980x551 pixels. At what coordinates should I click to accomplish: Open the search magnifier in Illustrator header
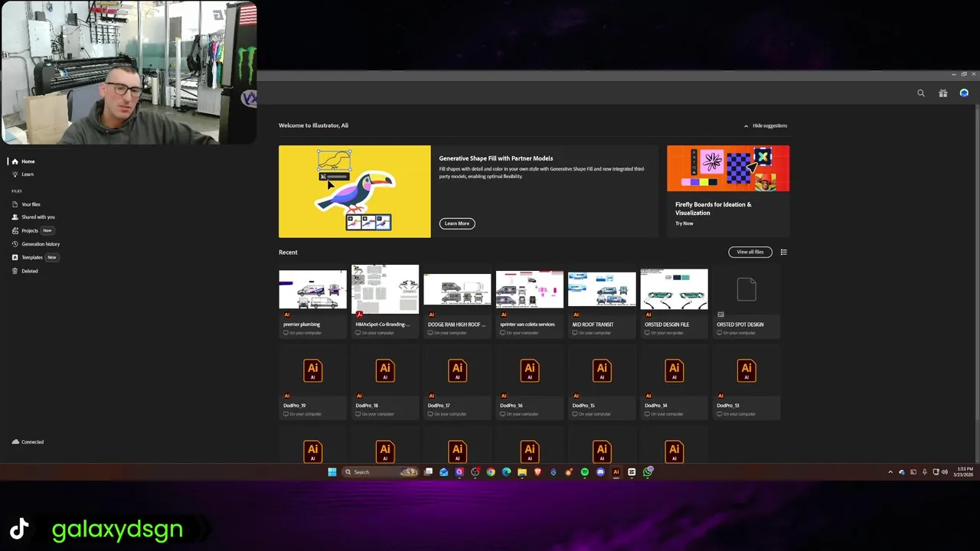[x=921, y=93]
